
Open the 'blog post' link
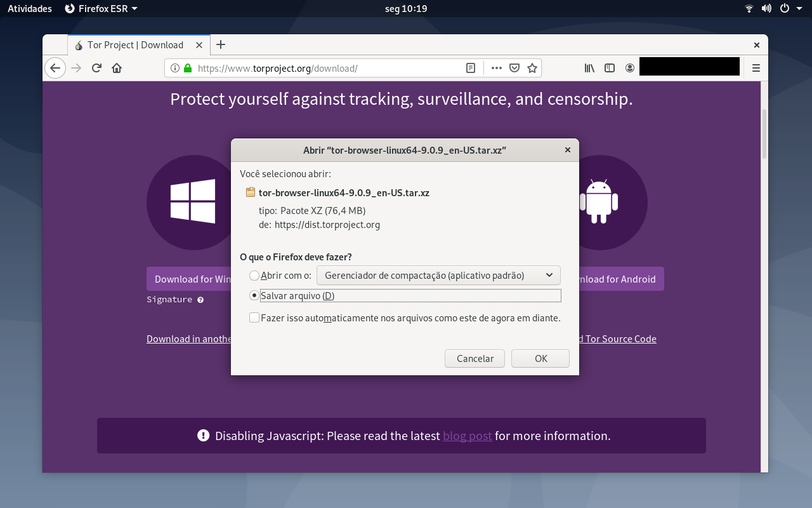pyautogui.click(x=468, y=436)
